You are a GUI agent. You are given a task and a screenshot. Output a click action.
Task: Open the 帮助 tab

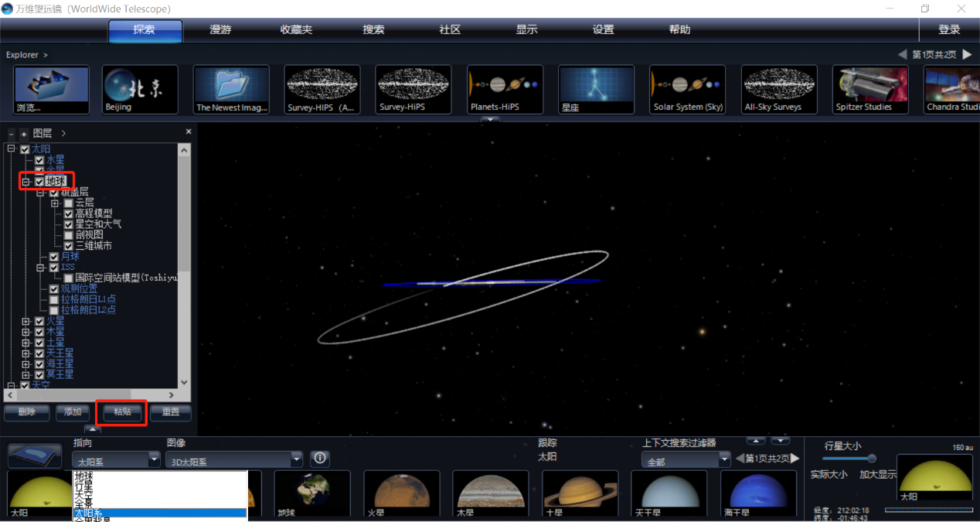click(x=679, y=30)
